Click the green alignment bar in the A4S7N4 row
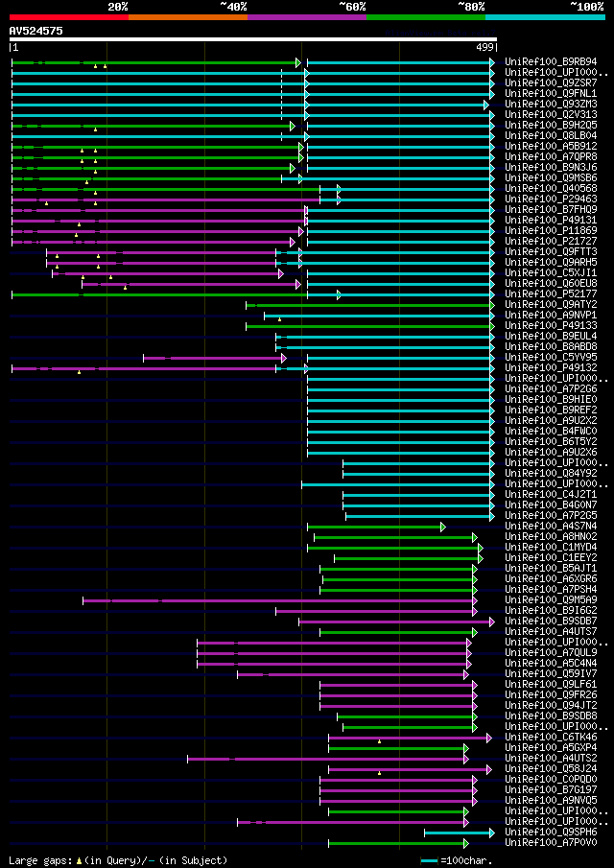The height and width of the screenshot is (868, 614). click(x=376, y=527)
